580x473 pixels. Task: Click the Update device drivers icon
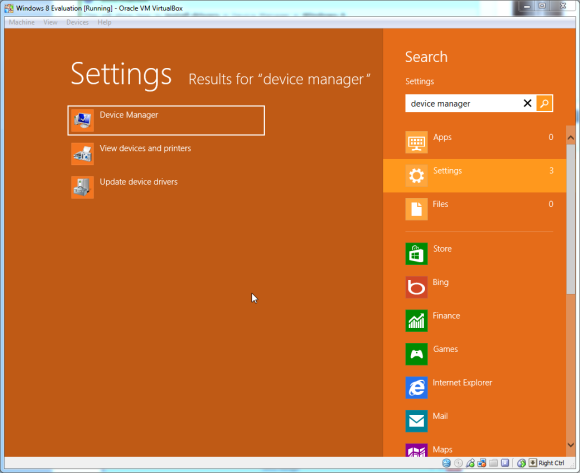click(82, 187)
